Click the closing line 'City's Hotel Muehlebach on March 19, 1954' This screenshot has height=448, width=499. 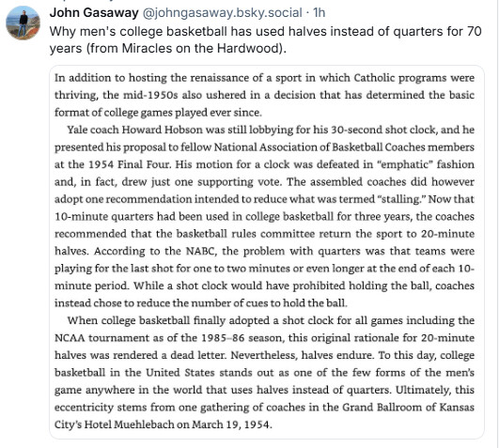[x=164, y=425]
